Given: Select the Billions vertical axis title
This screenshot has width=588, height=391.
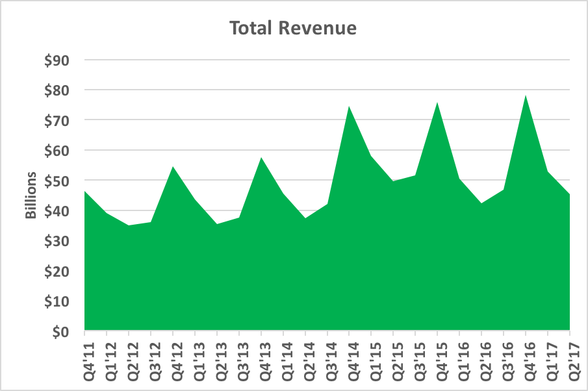Looking at the screenshot, I should click(31, 196).
